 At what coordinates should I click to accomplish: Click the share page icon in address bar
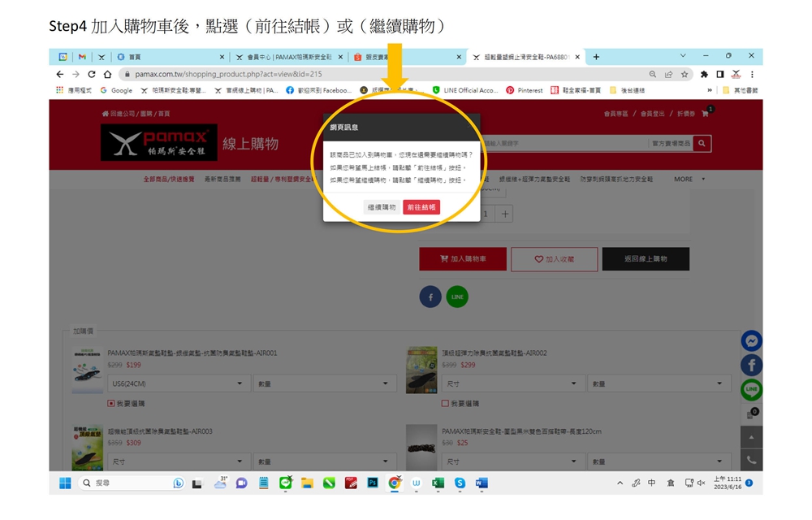(668, 74)
